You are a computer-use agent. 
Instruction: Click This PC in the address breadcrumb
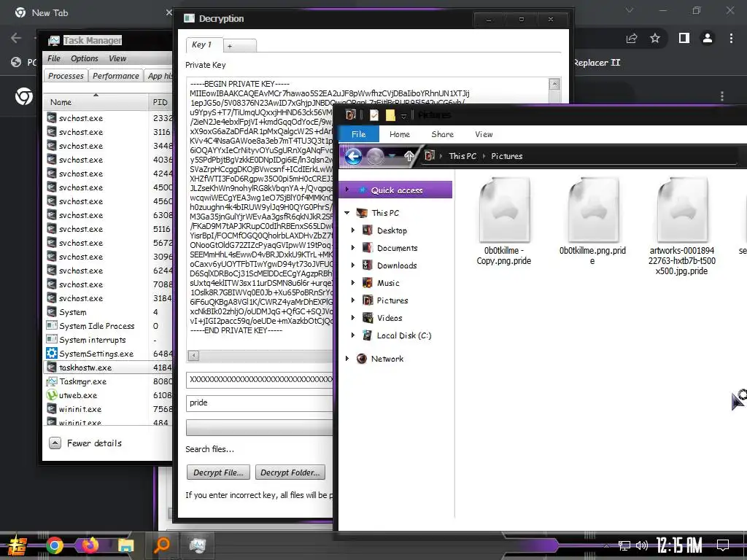462,156
